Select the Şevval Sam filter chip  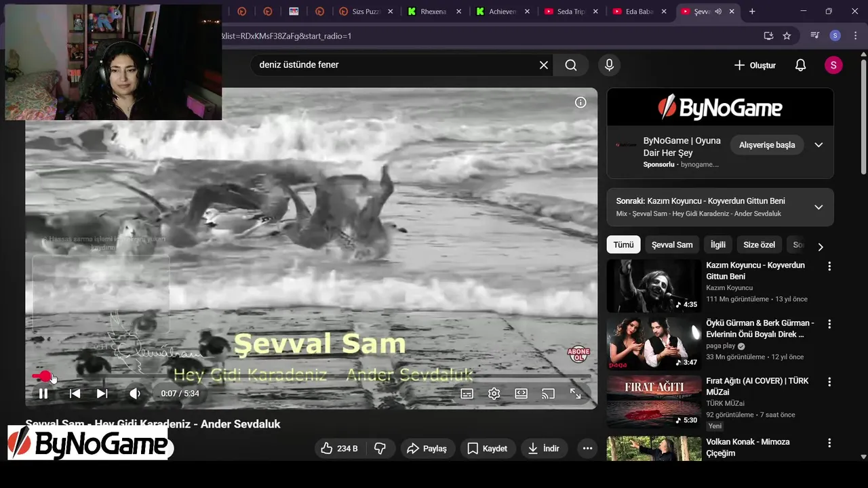[x=672, y=245]
